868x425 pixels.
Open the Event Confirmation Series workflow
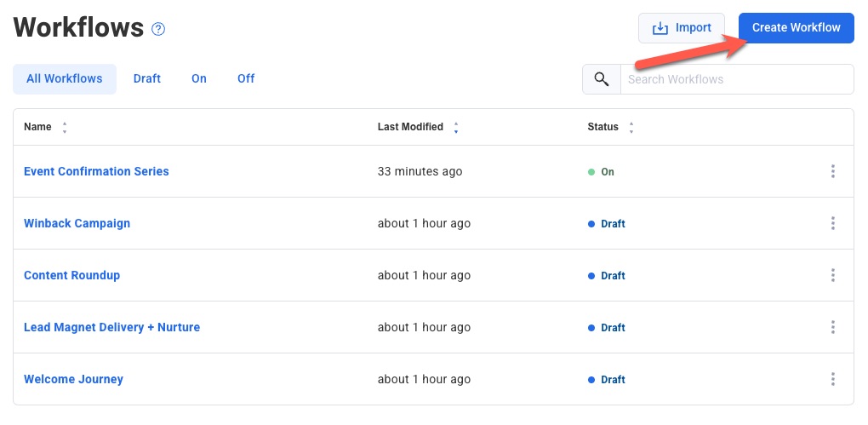pyautogui.click(x=96, y=171)
